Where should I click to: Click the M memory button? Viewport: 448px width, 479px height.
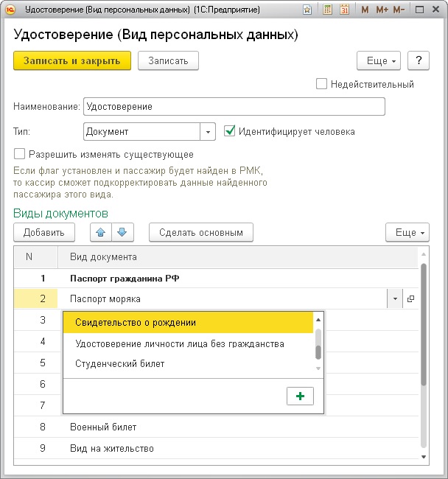(x=365, y=10)
